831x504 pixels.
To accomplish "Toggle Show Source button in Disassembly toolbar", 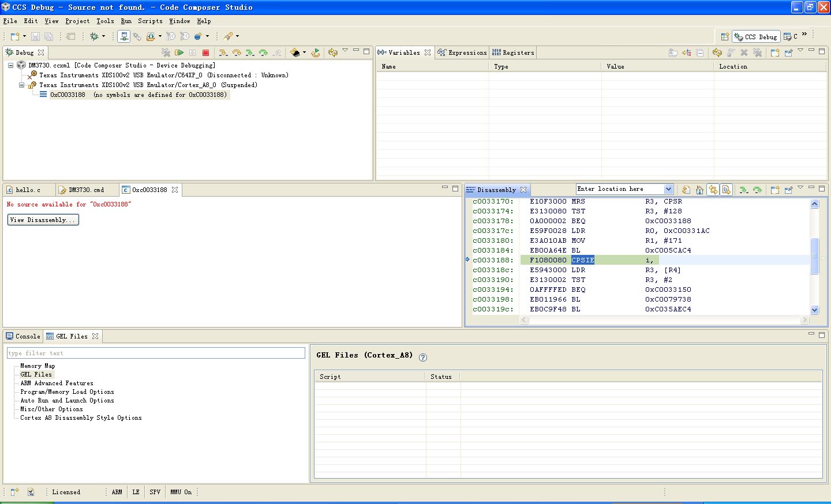I will pyautogui.click(x=727, y=190).
